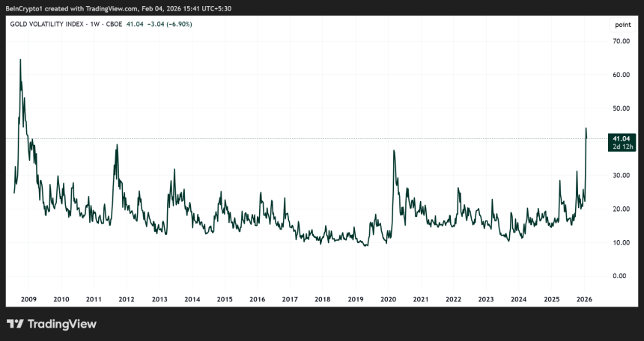Select 2012 on the time axis
Screen dimensions: 644x341
click(126, 299)
